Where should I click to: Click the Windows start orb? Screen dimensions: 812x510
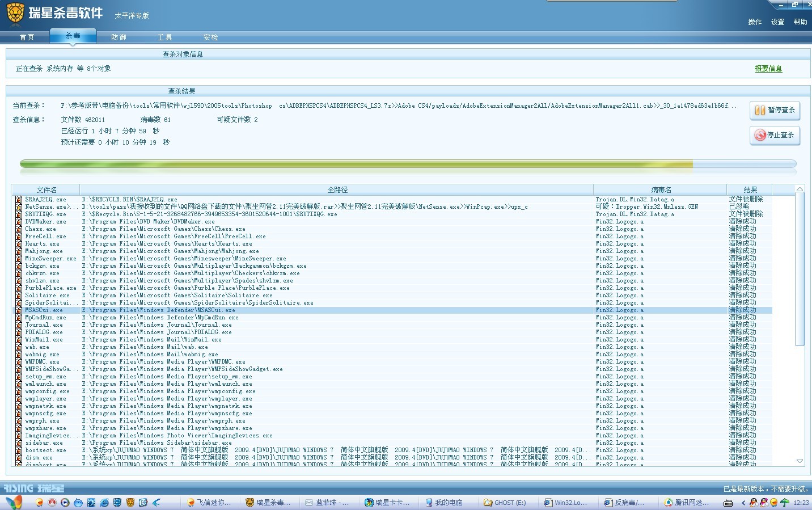[14, 502]
